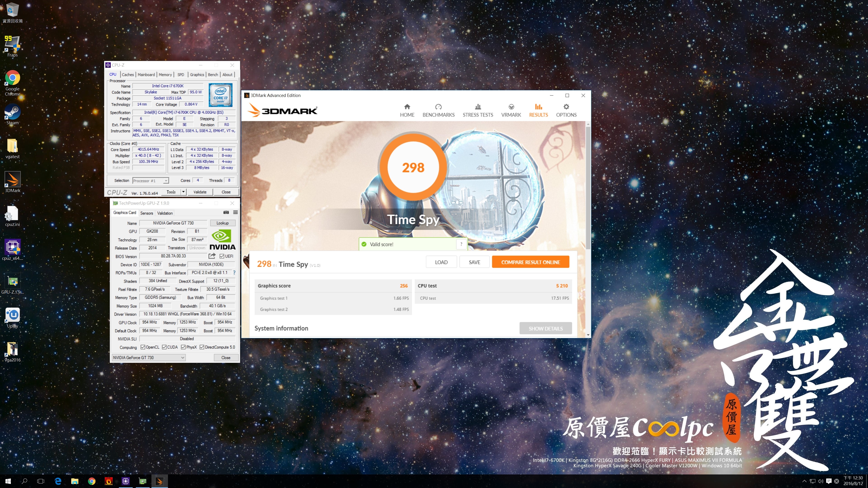Open taskbar search magnifier

pos(24,481)
